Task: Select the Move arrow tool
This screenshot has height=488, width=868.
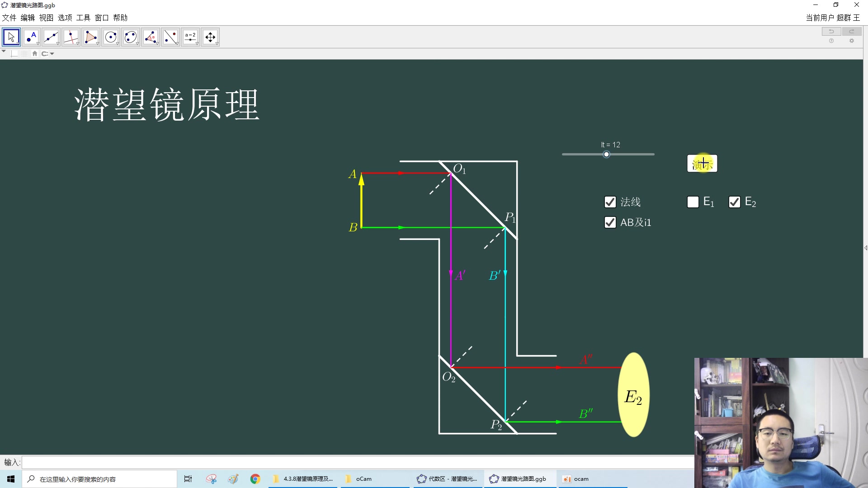Action: tap(11, 37)
